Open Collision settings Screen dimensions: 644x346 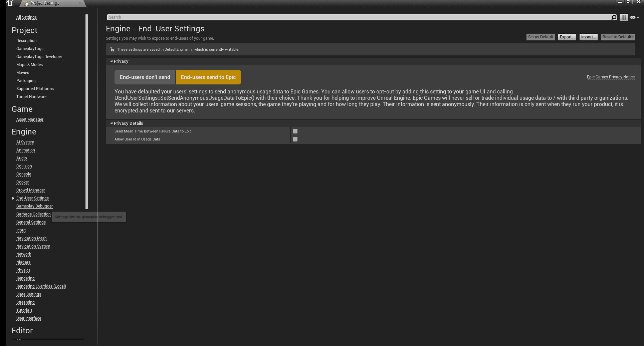(x=24, y=166)
